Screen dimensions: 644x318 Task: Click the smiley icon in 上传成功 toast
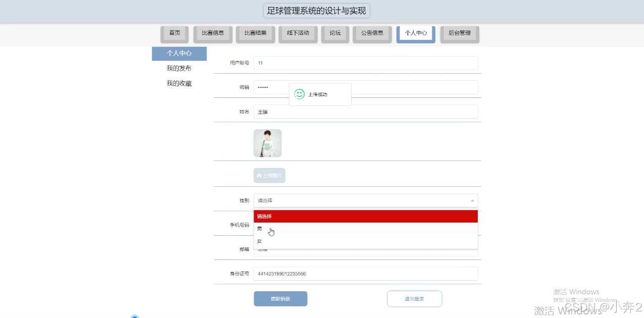point(299,93)
